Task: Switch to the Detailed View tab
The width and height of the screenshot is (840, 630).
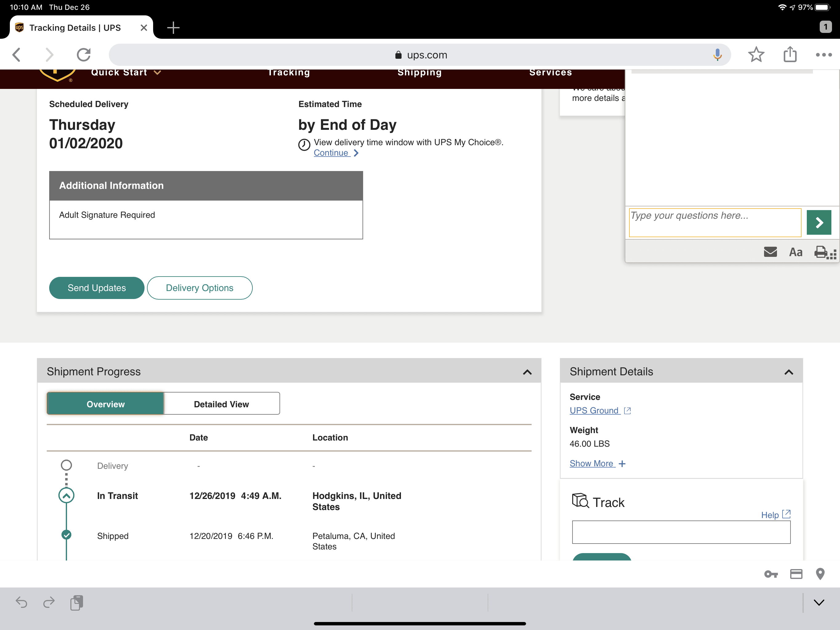Action: (x=221, y=404)
